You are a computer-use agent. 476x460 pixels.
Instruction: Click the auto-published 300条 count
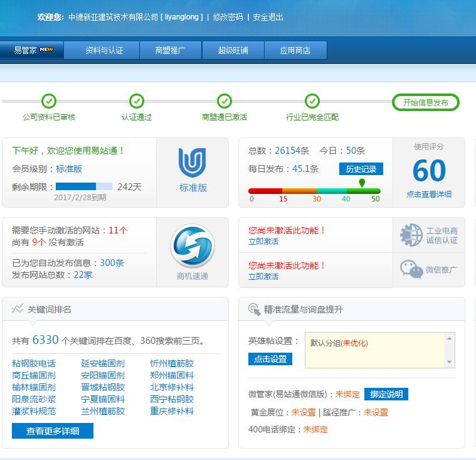pyautogui.click(x=112, y=263)
